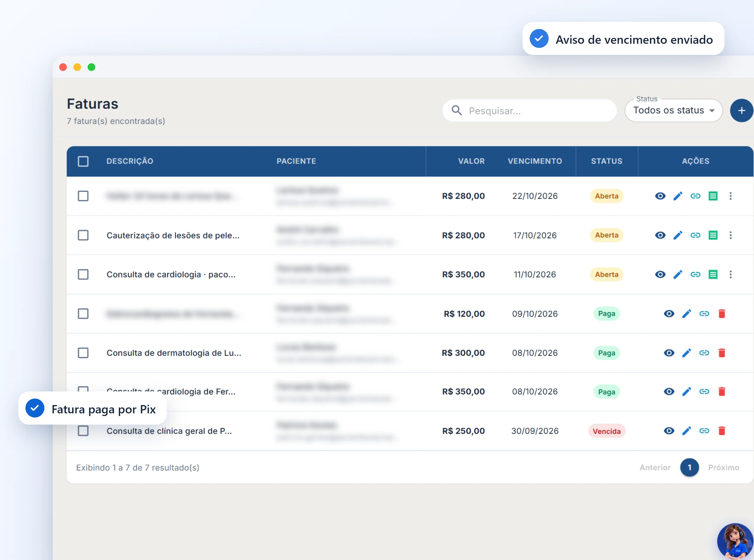The image size is (754, 560).
Task: Toggle the select-all checkbox in table header
Action: coord(83,161)
